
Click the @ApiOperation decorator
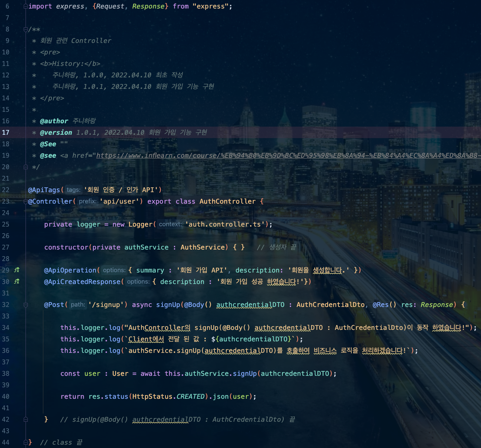70,270
